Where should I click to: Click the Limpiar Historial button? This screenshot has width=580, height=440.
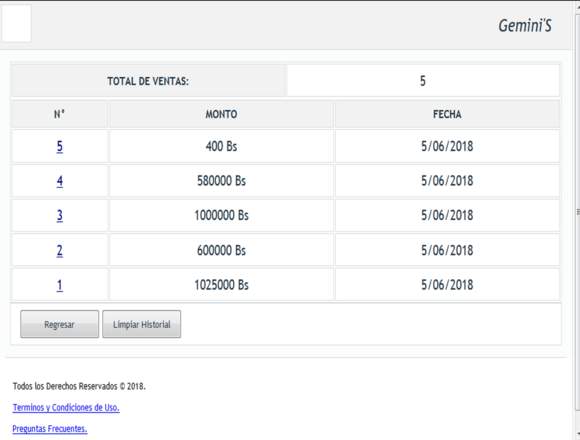(142, 324)
